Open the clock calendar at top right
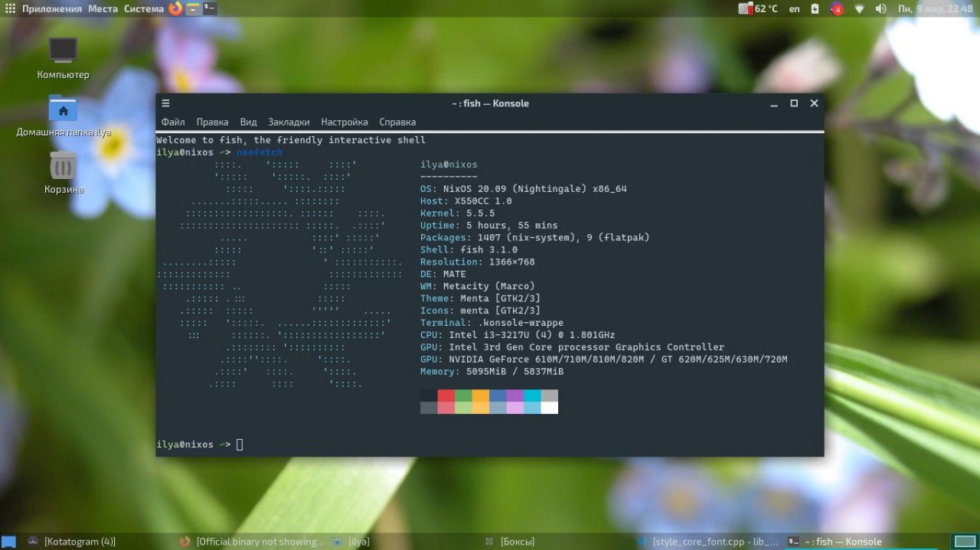 [x=936, y=8]
